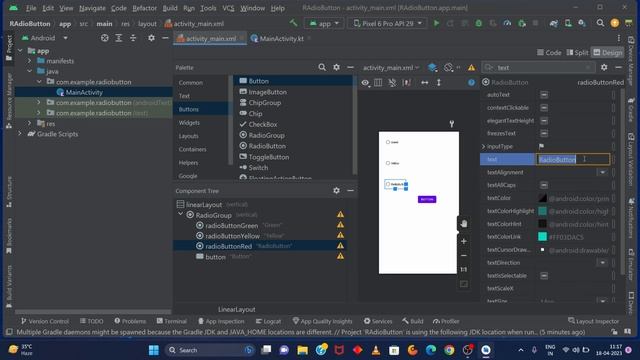Open the Terminal tool window
The image size is (640, 360).
(171, 321)
